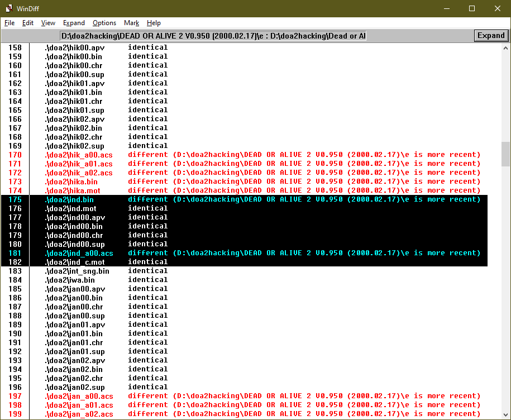This screenshot has width=511, height=420.
Task: Maximize the WinDiff window
Action: coord(471,8)
